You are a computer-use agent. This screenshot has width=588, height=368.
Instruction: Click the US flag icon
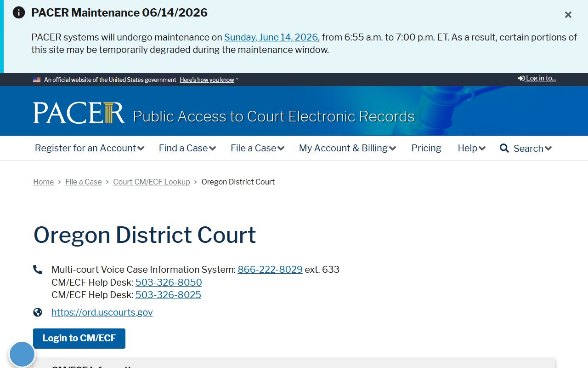37,80
